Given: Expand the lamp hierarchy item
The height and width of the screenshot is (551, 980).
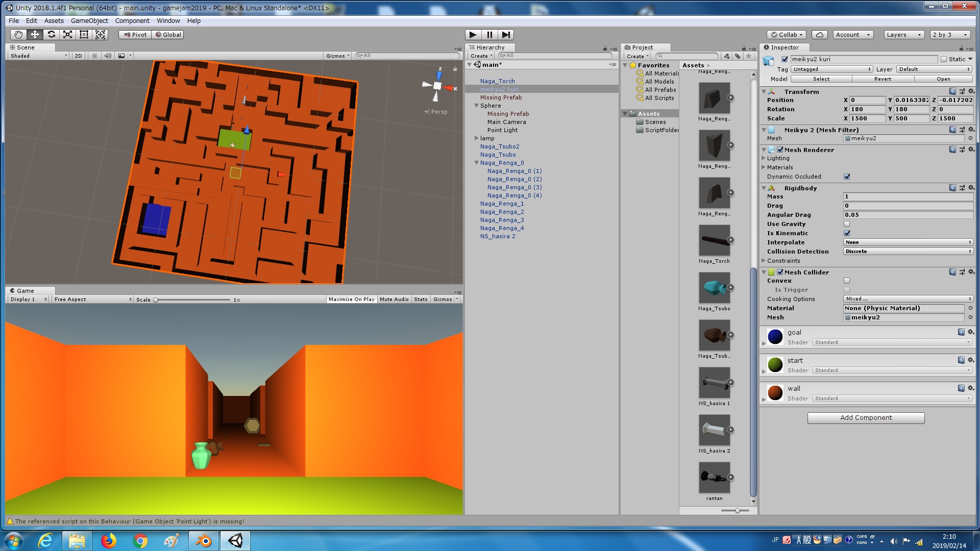Looking at the screenshot, I should coord(476,138).
